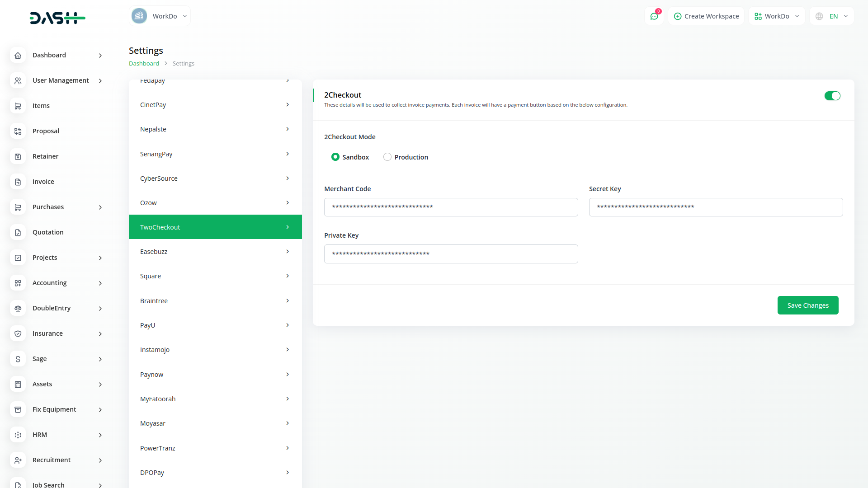Screen dimensions: 868x488
Task: Expand the Purchases menu chevron
Action: click(x=100, y=207)
